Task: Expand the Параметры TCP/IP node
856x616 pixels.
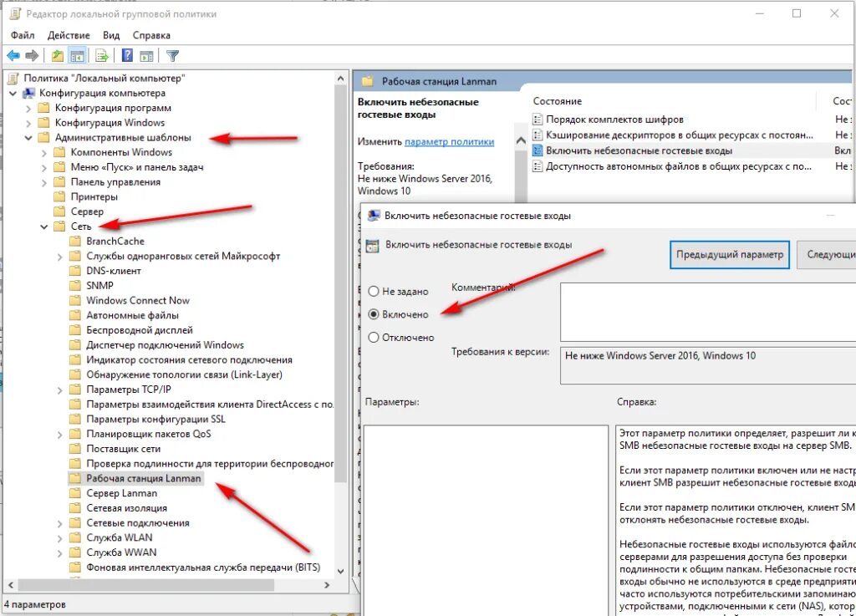Action: [x=60, y=390]
